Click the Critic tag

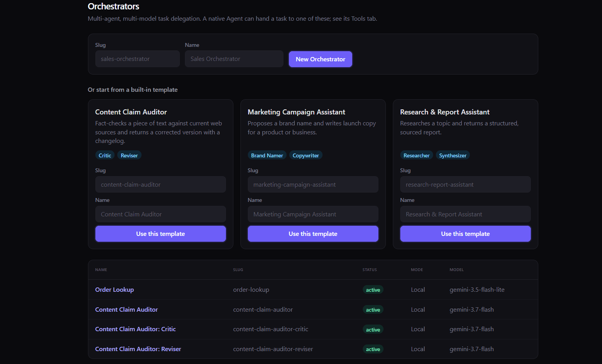[105, 155]
